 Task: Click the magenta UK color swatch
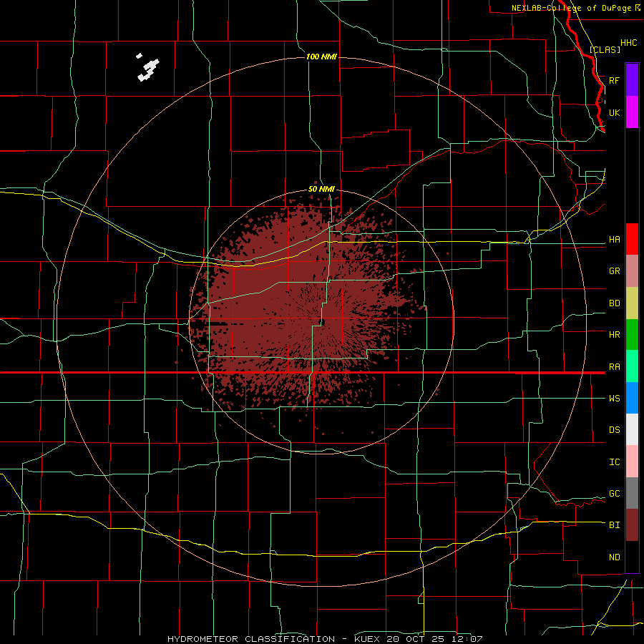click(632, 112)
